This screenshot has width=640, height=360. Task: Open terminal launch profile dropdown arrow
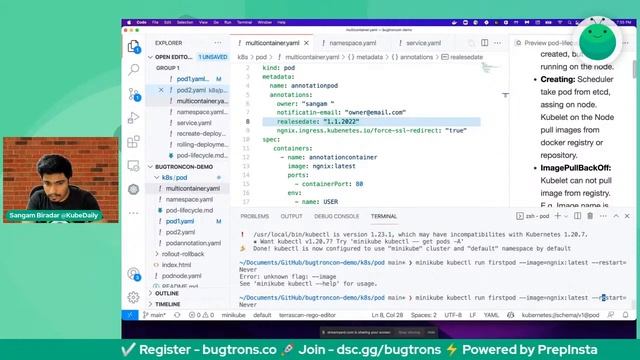click(x=566, y=216)
